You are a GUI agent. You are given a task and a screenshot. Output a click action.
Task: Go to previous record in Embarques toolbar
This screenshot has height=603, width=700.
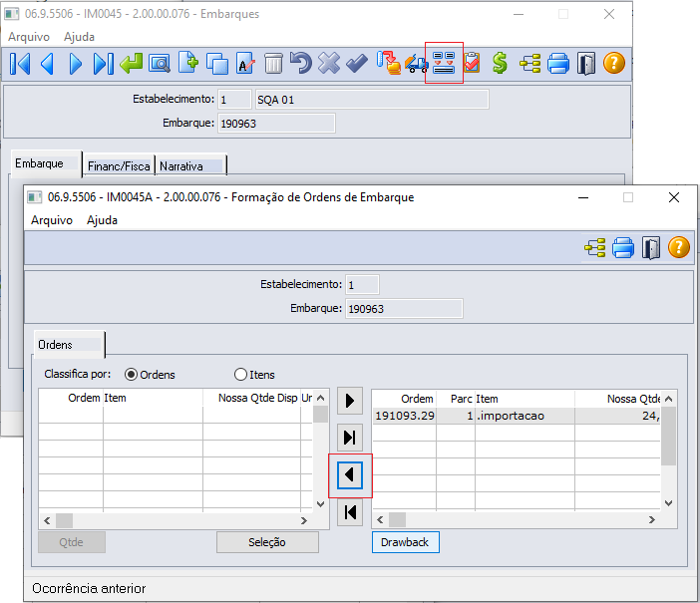click(x=48, y=64)
